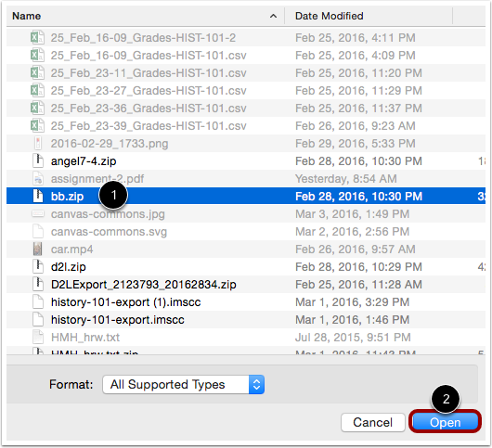The height and width of the screenshot is (448, 492).
Task: Click the Excel icon for 25_Feb_16-09_Grades-HIST-101-2
Action: pos(37,38)
